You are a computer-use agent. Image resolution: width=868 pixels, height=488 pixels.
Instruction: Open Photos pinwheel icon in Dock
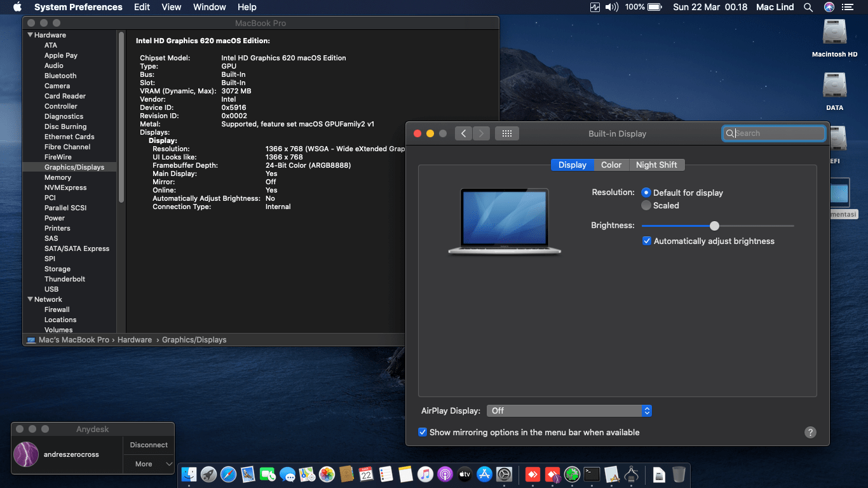327,474
